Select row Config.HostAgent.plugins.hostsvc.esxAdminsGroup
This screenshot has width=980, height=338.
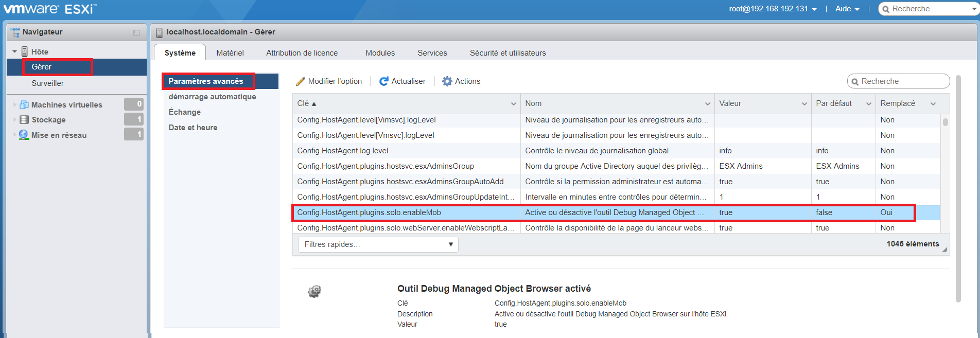point(616,166)
